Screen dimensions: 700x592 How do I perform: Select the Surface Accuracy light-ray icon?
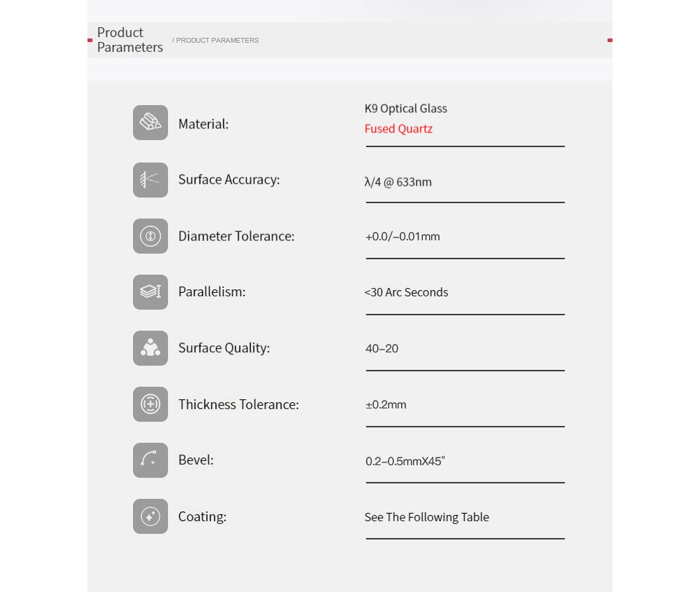(x=150, y=180)
